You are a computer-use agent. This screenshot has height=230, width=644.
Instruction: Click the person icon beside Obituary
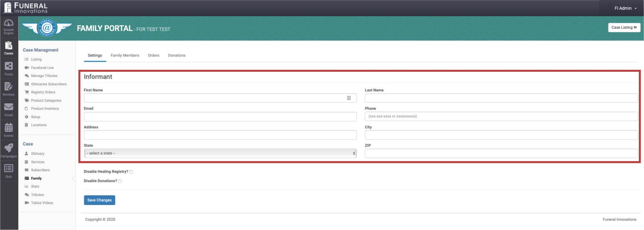pos(27,154)
